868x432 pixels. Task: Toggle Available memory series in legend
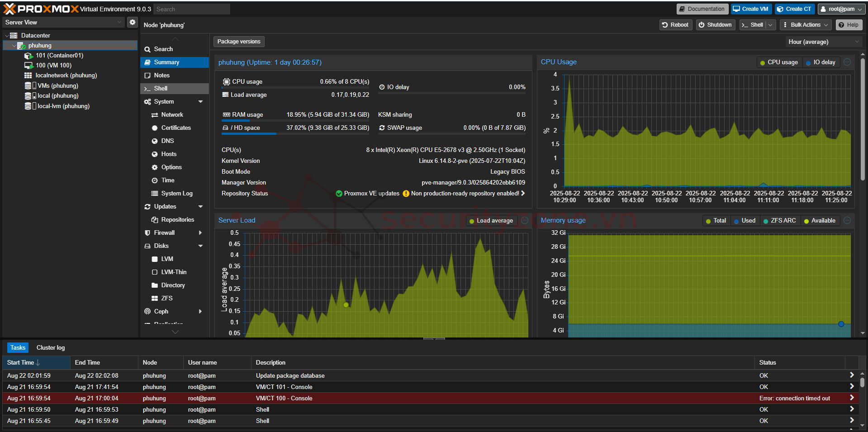[820, 221]
